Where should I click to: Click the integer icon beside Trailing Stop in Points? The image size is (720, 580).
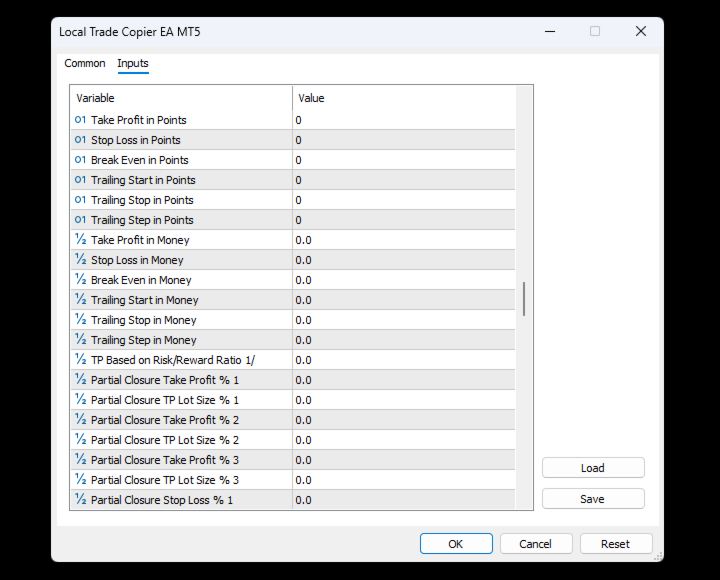tap(80, 200)
